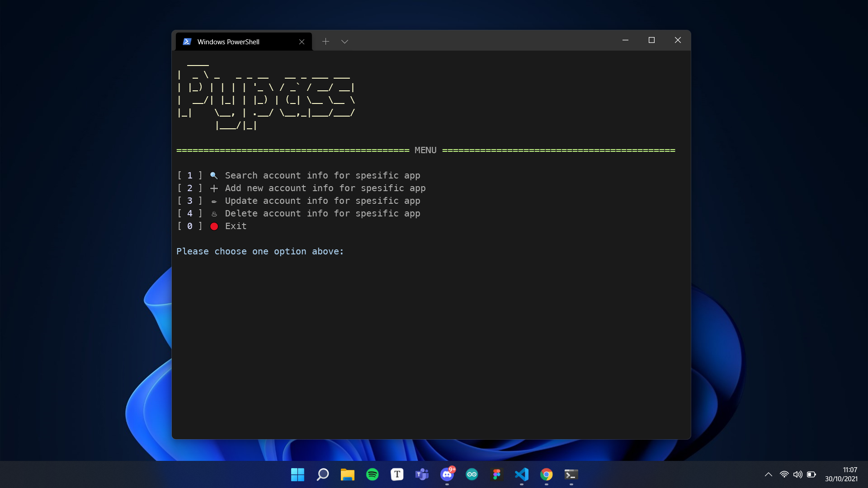Screen dimensions: 868x488
Task: Open the clock and date flyout
Action: point(841,474)
